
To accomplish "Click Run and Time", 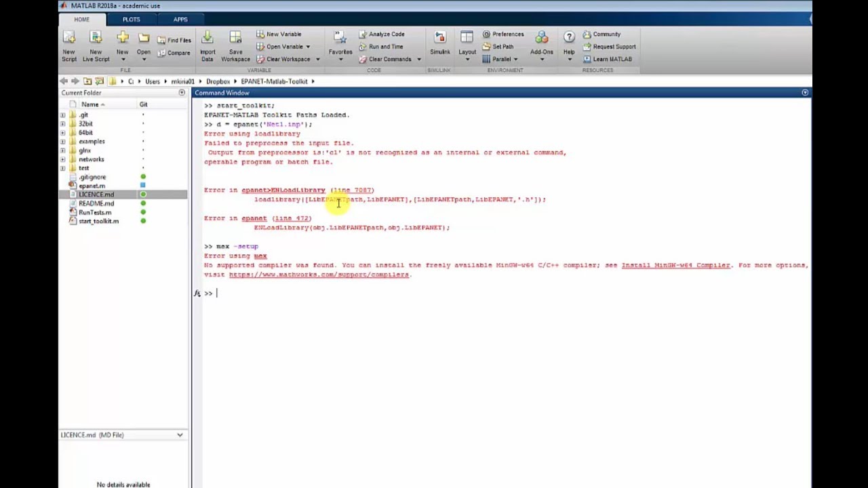I will click(380, 47).
